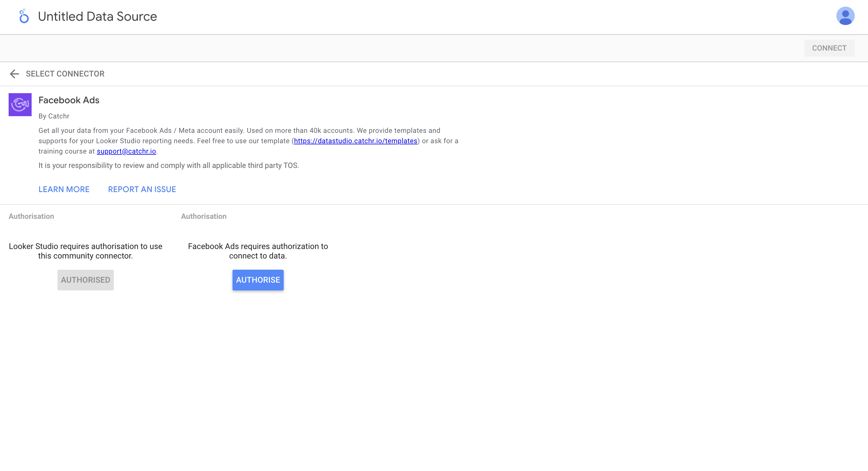Click the support@catchr.io email link

pos(126,151)
